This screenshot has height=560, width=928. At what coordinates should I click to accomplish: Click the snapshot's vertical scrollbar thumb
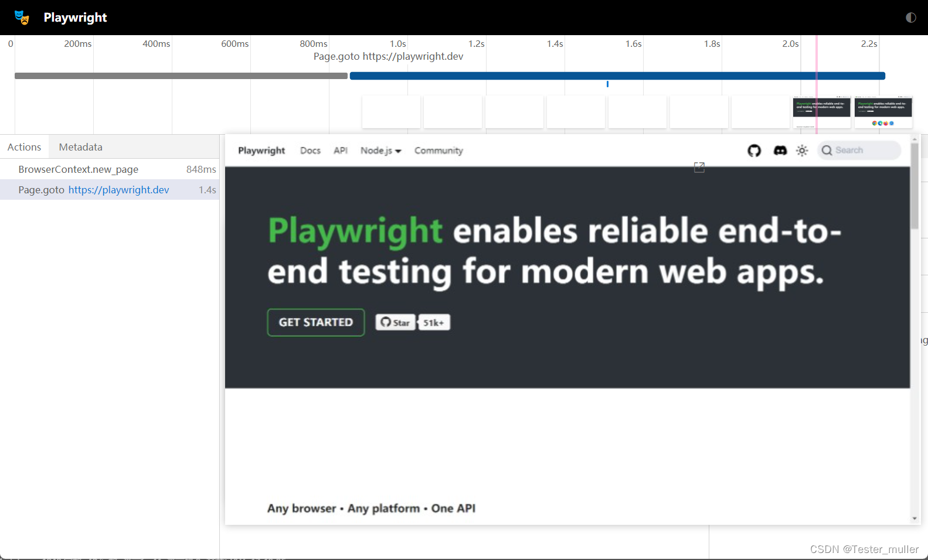pos(915,186)
